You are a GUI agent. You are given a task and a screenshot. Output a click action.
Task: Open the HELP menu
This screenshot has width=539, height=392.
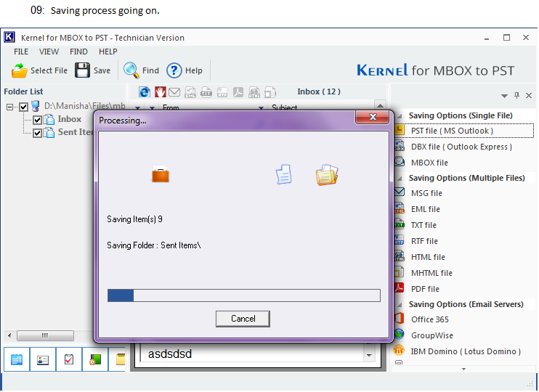click(x=108, y=52)
